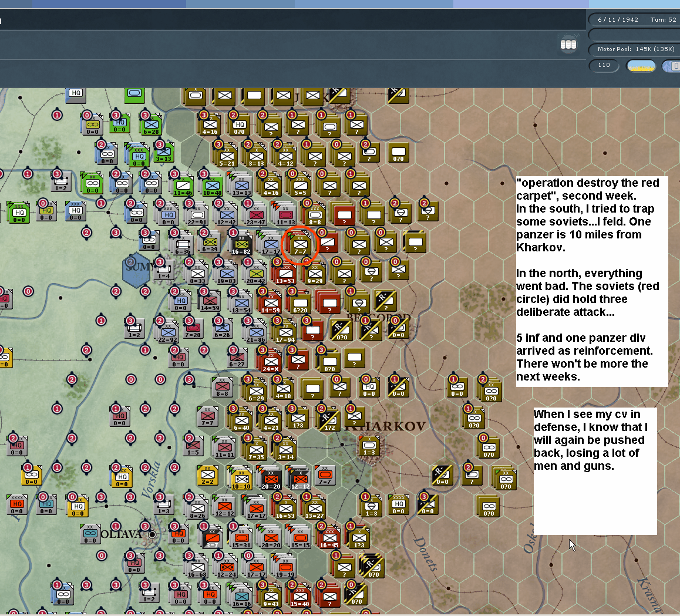Select the 6?20 Soviet unit counter

coord(300,304)
